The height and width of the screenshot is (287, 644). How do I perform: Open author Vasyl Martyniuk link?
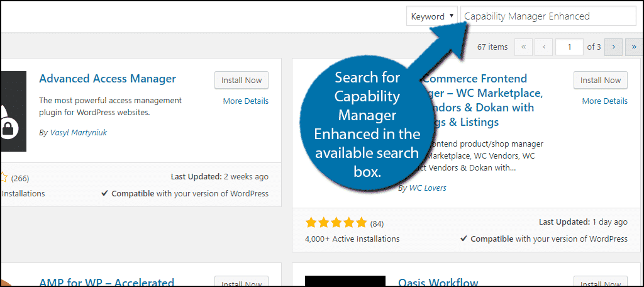79,133
